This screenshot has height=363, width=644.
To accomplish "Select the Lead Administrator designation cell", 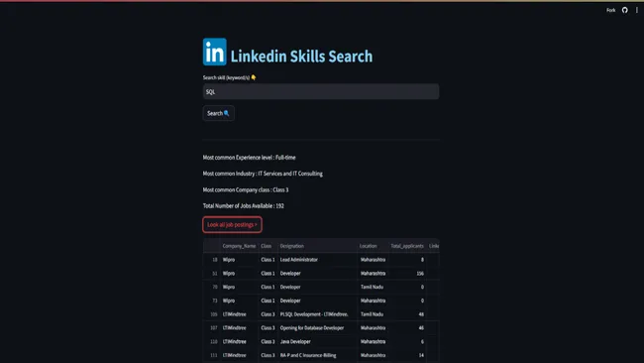I will tap(317, 260).
